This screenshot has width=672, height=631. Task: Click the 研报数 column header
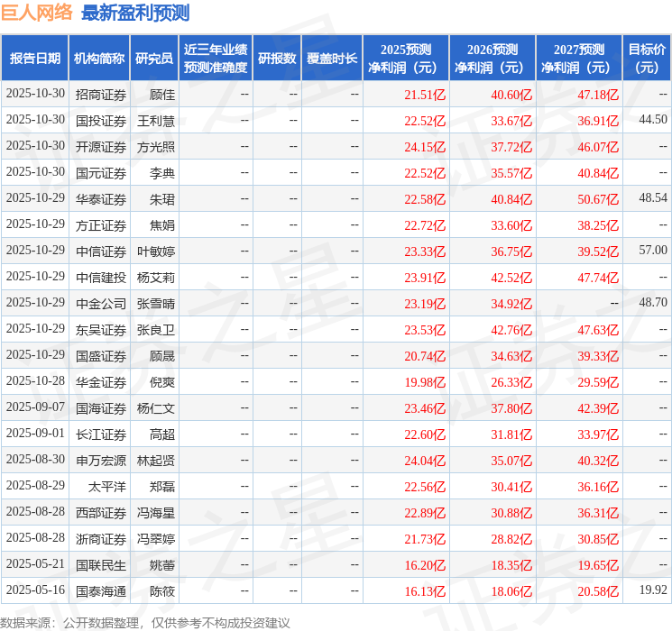point(277,59)
